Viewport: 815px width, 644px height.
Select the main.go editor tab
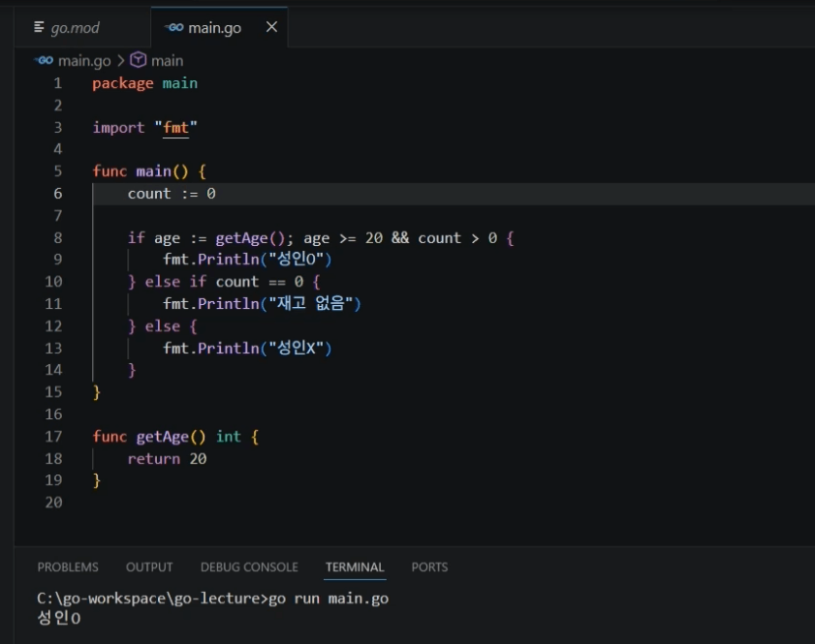coord(219,27)
